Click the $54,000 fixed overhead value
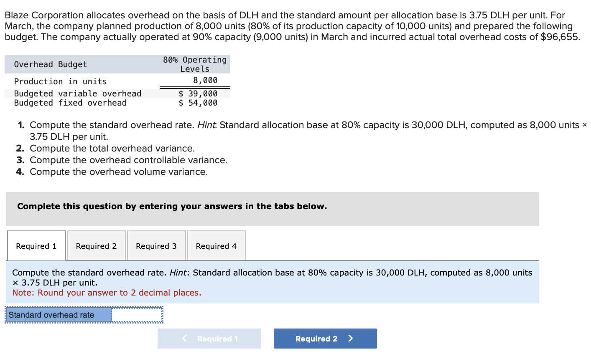This screenshot has width=591, height=364. click(198, 103)
